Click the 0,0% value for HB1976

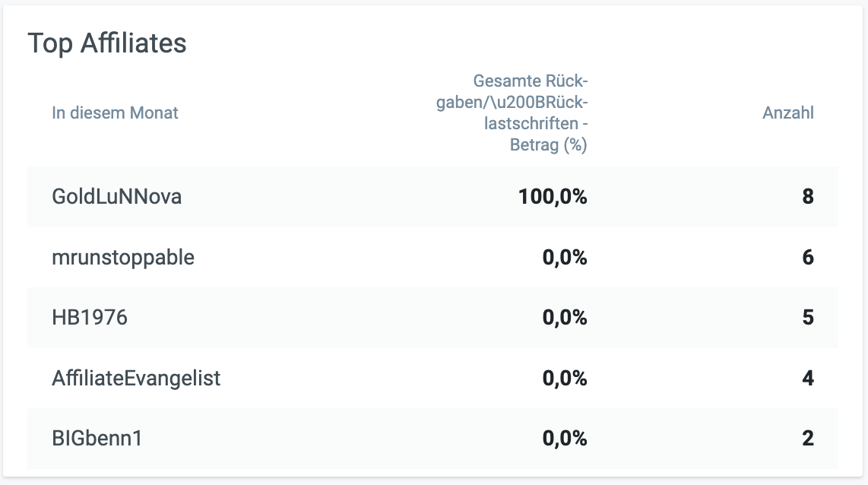click(x=565, y=318)
